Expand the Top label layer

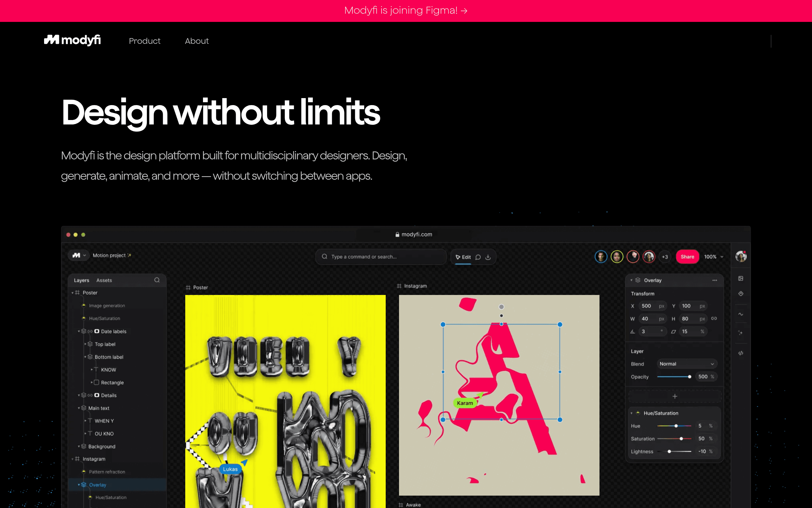(85, 344)
